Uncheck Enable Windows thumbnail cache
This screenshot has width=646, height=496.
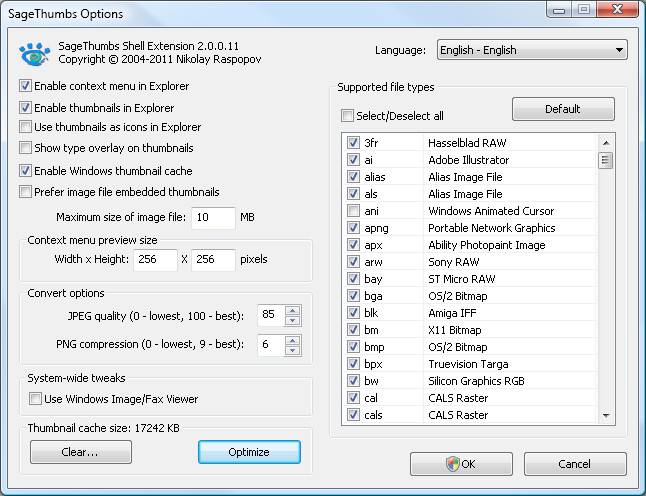25,170
